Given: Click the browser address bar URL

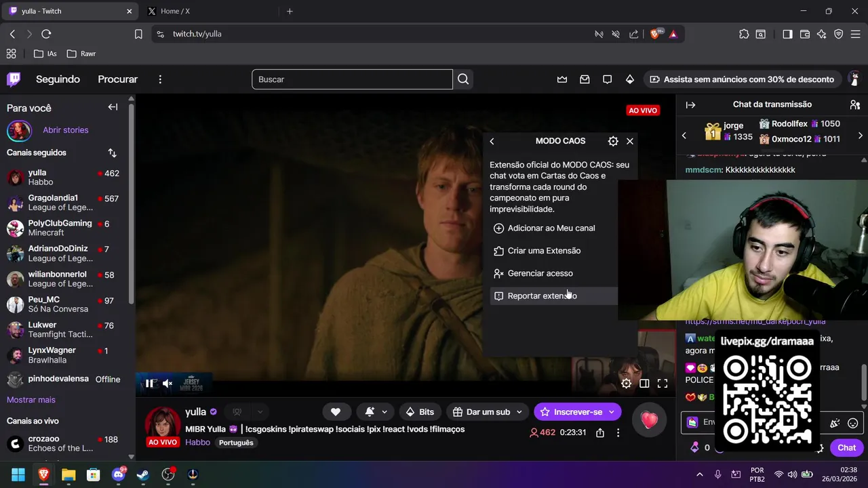Looking at the screenshot, I should click(x=197, y=34).
